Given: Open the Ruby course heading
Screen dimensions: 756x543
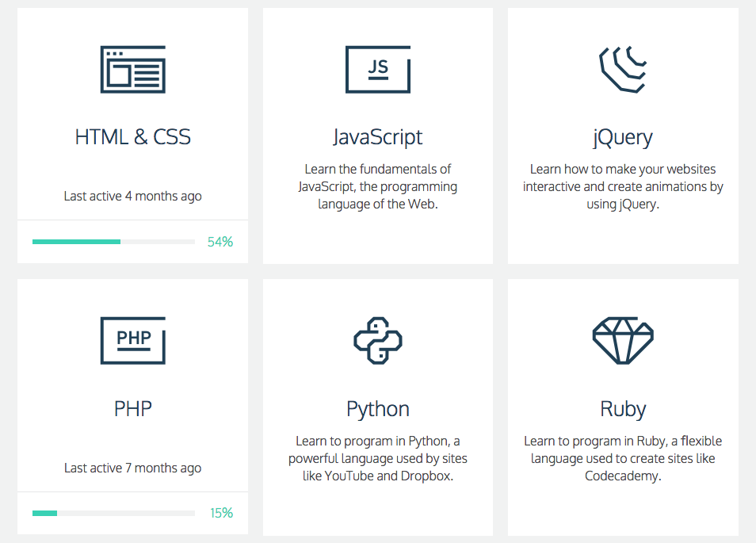Looking at the screenshot, I should (x=623, y=409).
